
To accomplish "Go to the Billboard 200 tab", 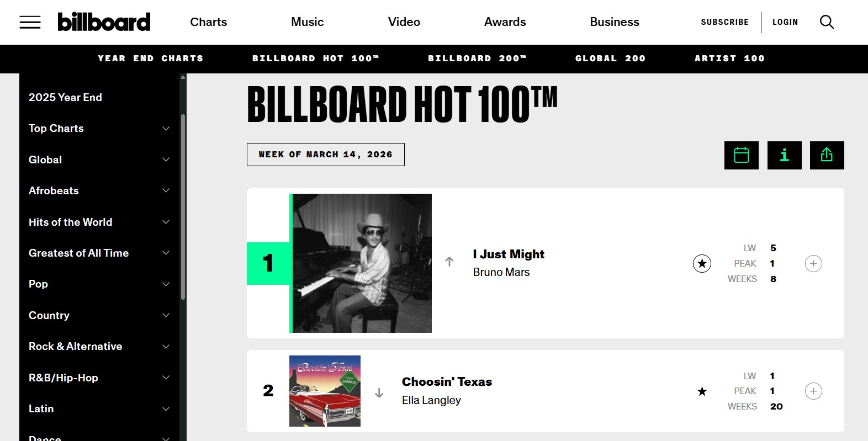I will 477,59.
